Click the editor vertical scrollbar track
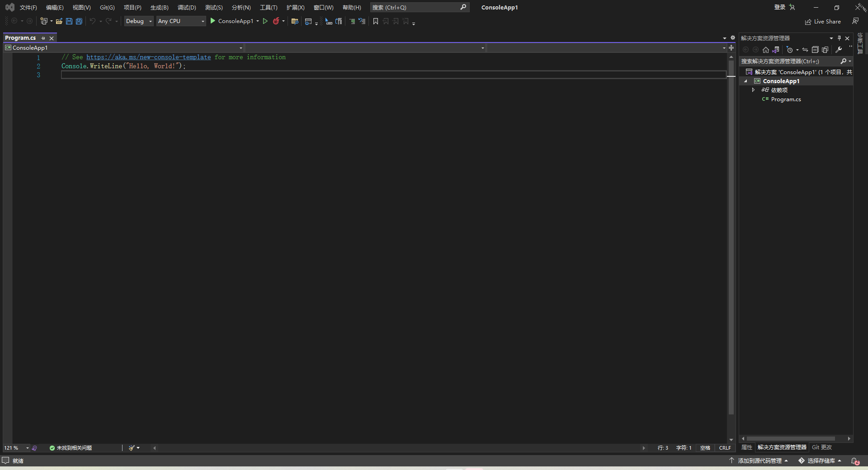 coord(731,249)
